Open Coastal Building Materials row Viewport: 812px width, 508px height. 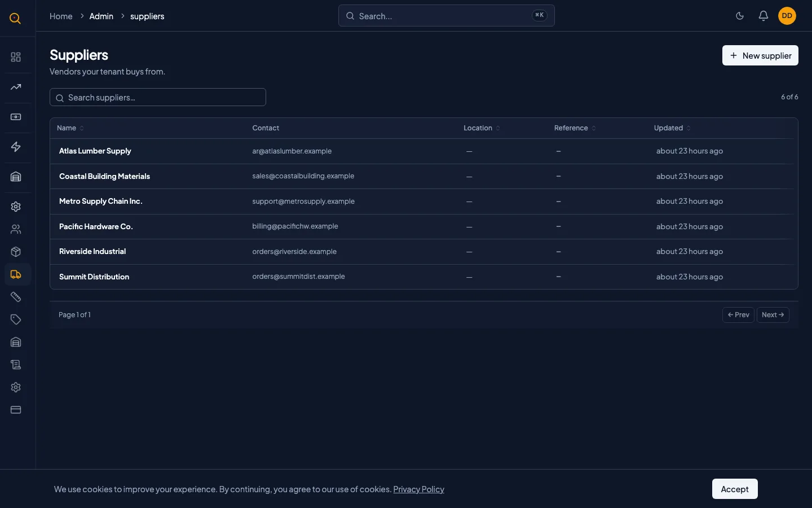point(423,176)
